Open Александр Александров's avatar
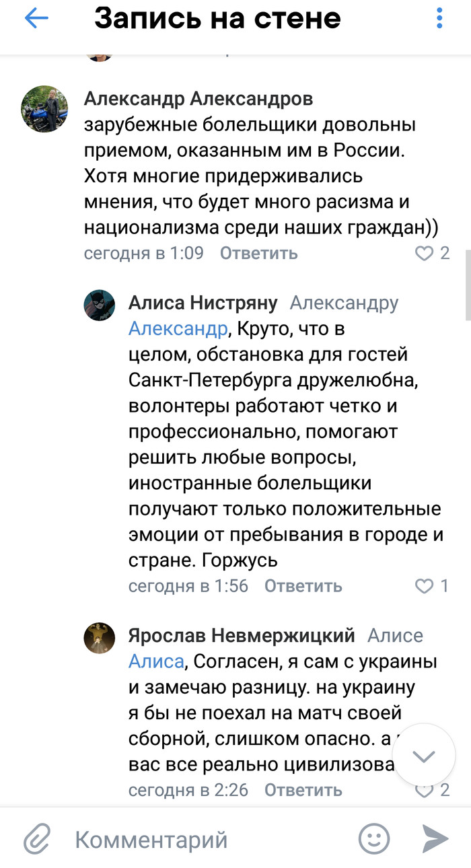Screen dimensions: 471x868 [44, 110]
